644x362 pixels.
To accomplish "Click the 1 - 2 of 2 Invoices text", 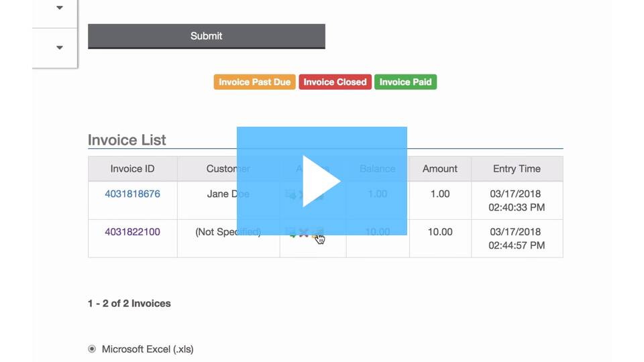I will point(129,303).
